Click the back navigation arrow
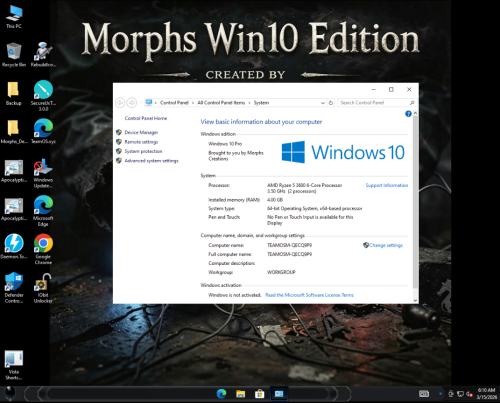The height and width of the screenshot is (403, 500). pos(120,103)
